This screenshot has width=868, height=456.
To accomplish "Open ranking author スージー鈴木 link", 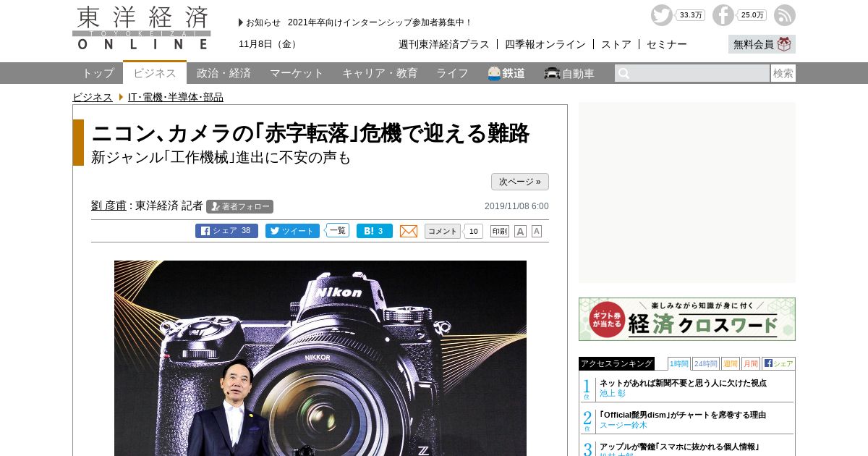I will pyautogui.click(x=624, y=426).
